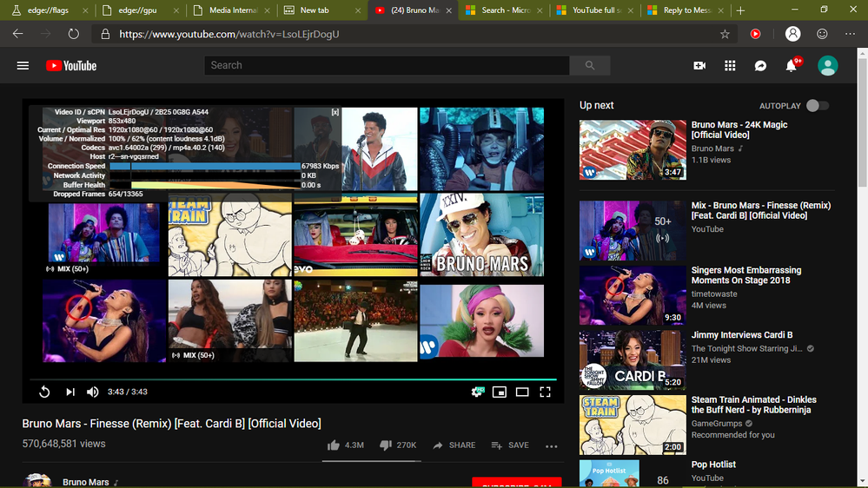Open 24K Magic sidebar thumbnail
The height and width of the screenshot is (488, 868).
point(633,149)
